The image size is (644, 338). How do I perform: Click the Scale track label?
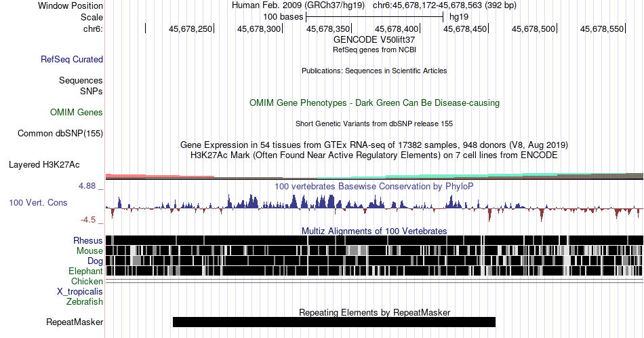(x=92, y=17)
